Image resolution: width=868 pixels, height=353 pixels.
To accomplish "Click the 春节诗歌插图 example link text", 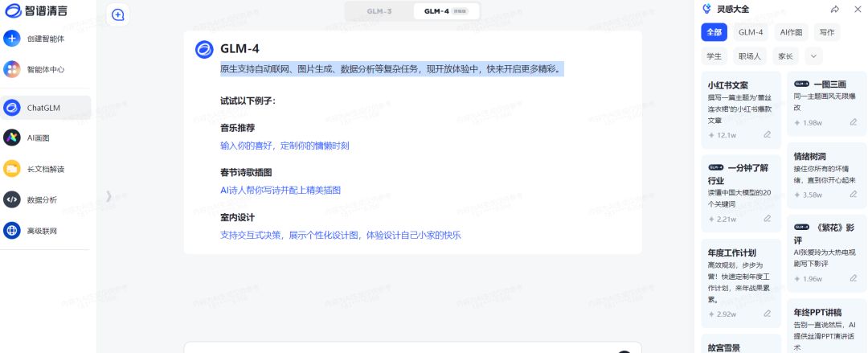I will pos(280,190).
